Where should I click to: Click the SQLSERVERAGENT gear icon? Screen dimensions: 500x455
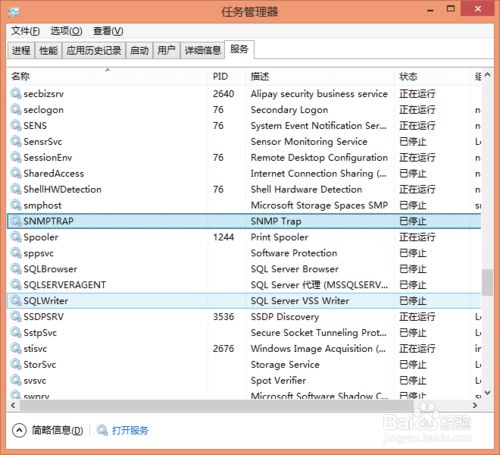(15, 285)
